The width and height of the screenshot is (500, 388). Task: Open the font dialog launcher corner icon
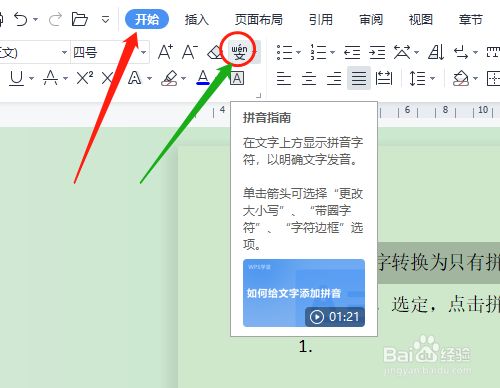tap(259, 96)
